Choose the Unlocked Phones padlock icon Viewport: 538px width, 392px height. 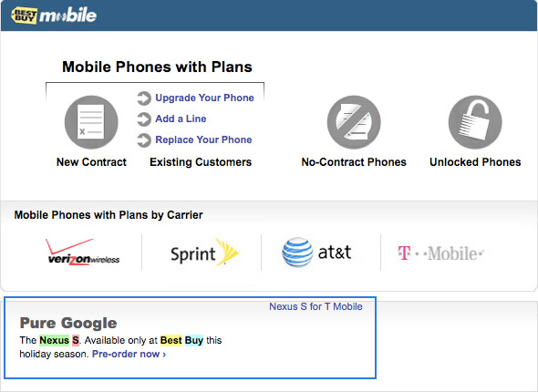(x=475, y=122)
